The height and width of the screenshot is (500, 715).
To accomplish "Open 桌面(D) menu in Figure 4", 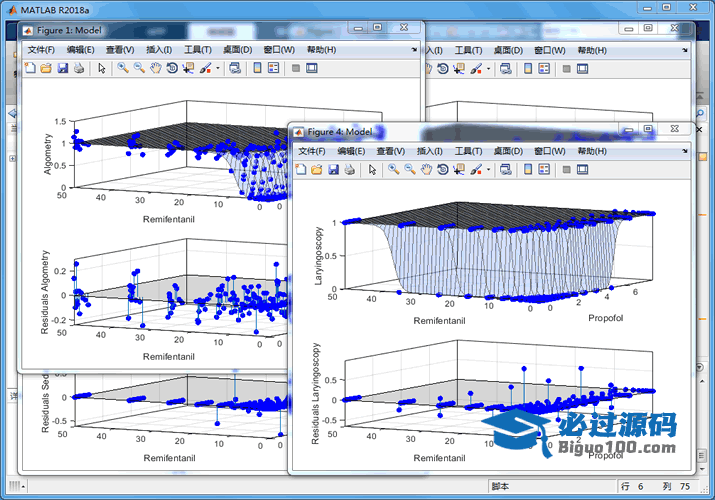I will [x=508, y=151].
